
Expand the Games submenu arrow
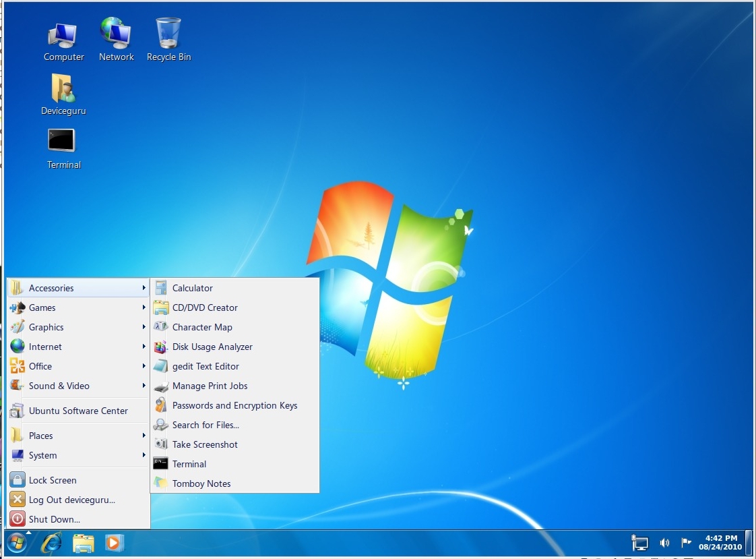pyautogui.click(x=144, y=307)
